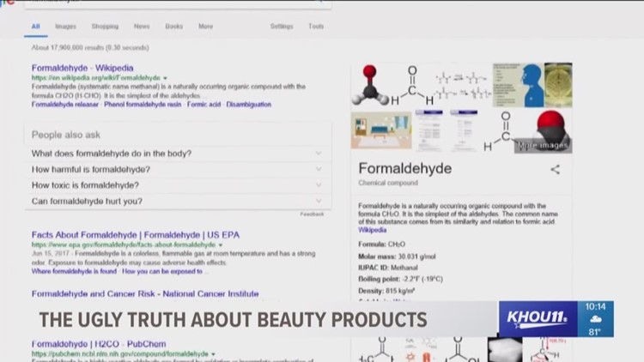
Task: Click the Feedback link below questions
Action: (312, 214)
